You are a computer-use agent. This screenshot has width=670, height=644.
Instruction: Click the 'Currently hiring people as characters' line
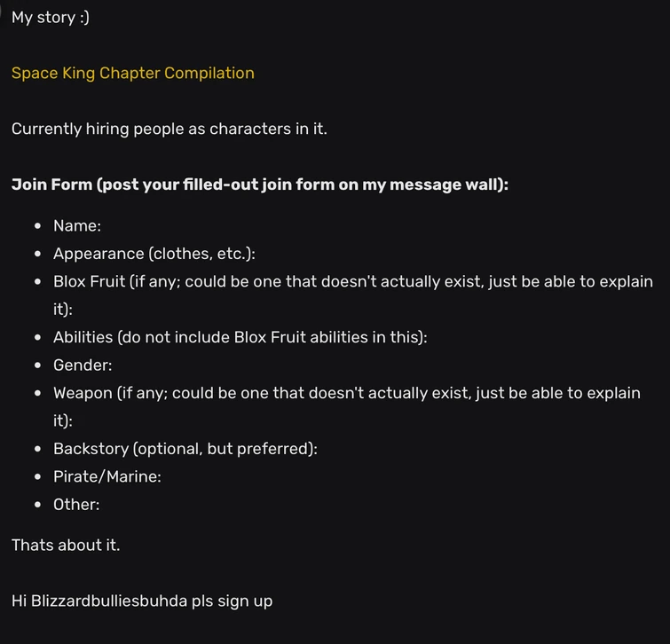[169, 129]
